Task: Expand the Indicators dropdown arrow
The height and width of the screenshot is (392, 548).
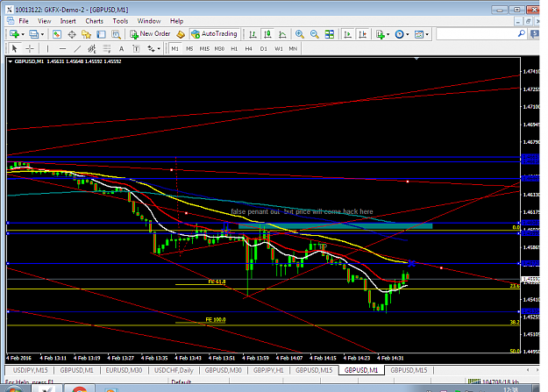Action: pos(388,34)
